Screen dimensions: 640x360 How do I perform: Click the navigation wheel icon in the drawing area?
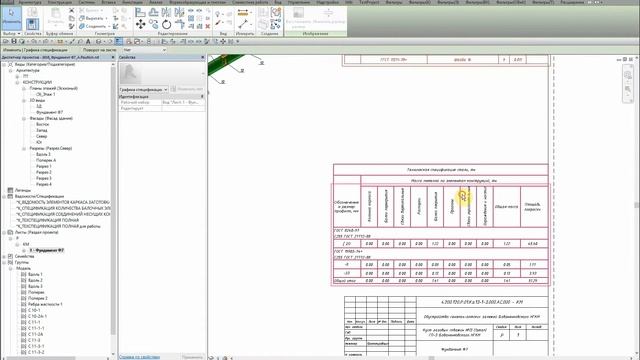628,75
